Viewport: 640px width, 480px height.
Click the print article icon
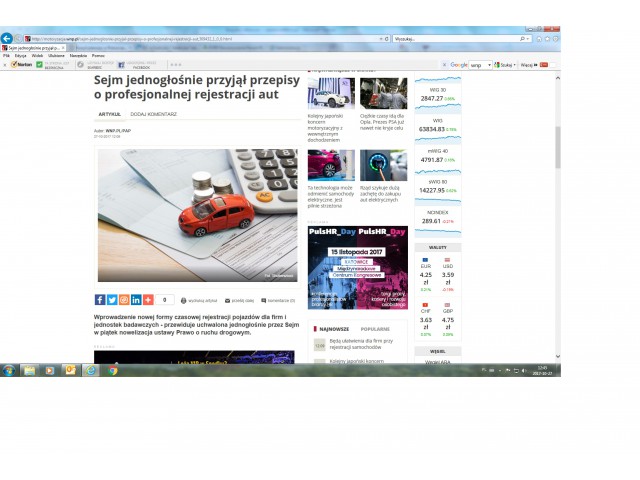[x=182, y=300]
